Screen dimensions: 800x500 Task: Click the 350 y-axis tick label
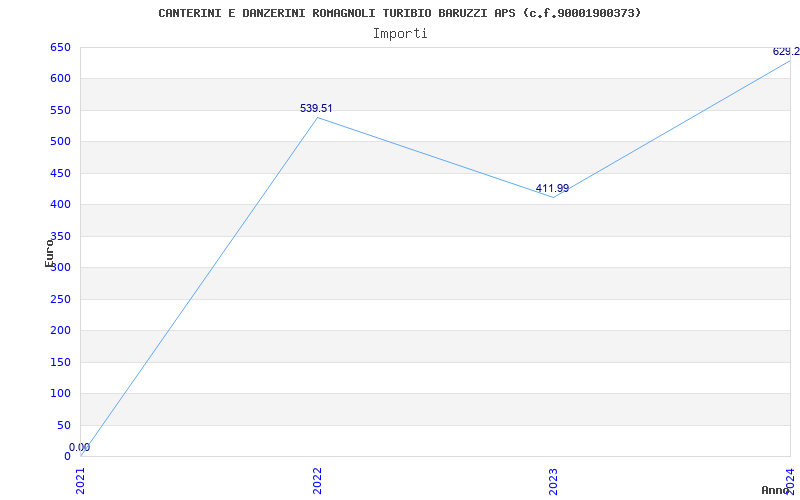[x=60, y=236]
